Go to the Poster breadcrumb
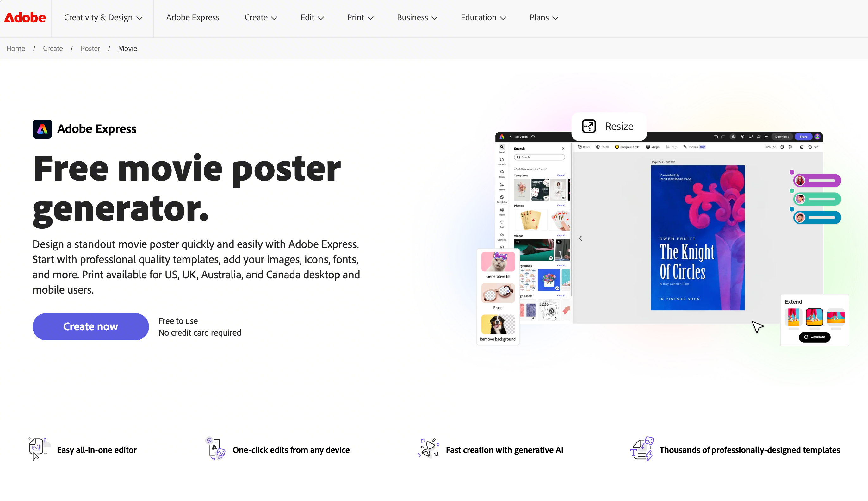The image size is (868, 501). pyautogui.click(x=90, y=48)
